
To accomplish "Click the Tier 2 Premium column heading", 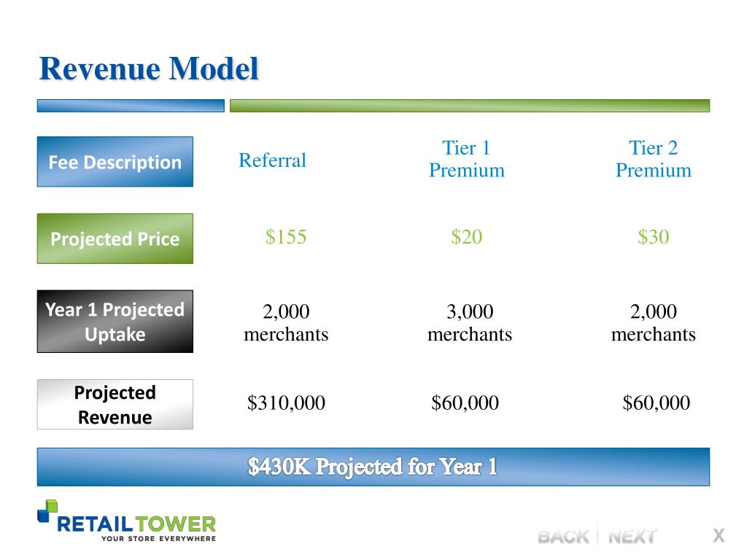I will click(x=653, y=160).
